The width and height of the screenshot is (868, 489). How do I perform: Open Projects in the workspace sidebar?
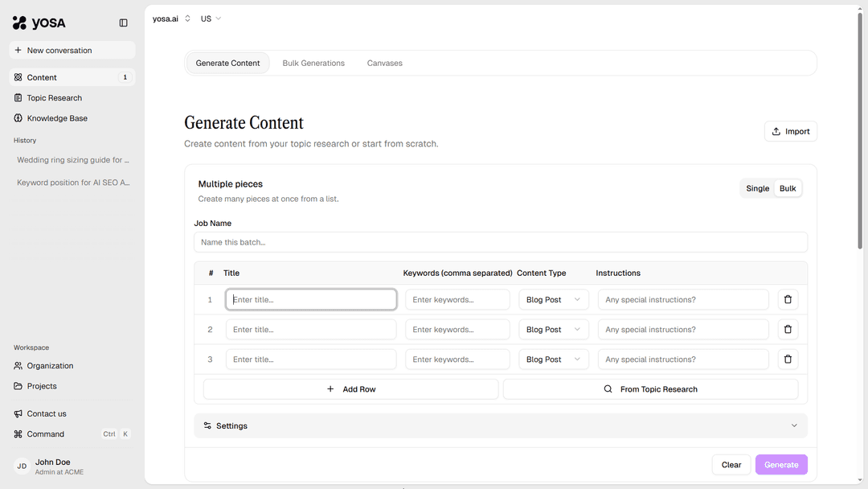coord(40,385)
